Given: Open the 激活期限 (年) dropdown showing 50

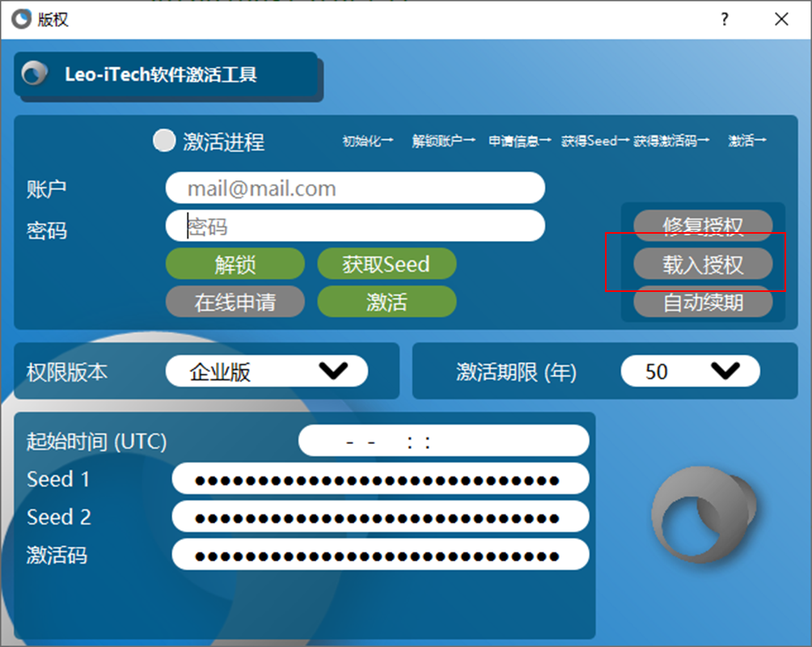Looking at the screenshot, I should tap(690, 371).
